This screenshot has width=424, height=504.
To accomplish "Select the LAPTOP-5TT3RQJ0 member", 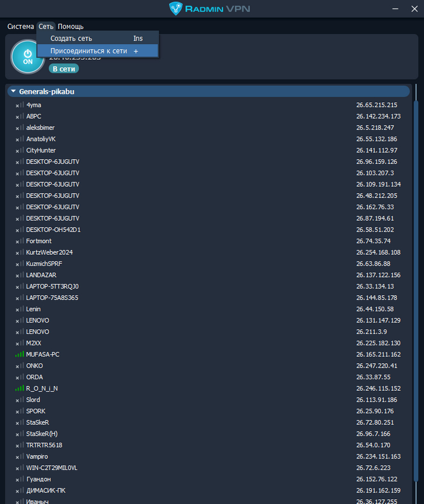I will [x=53, y=286].
